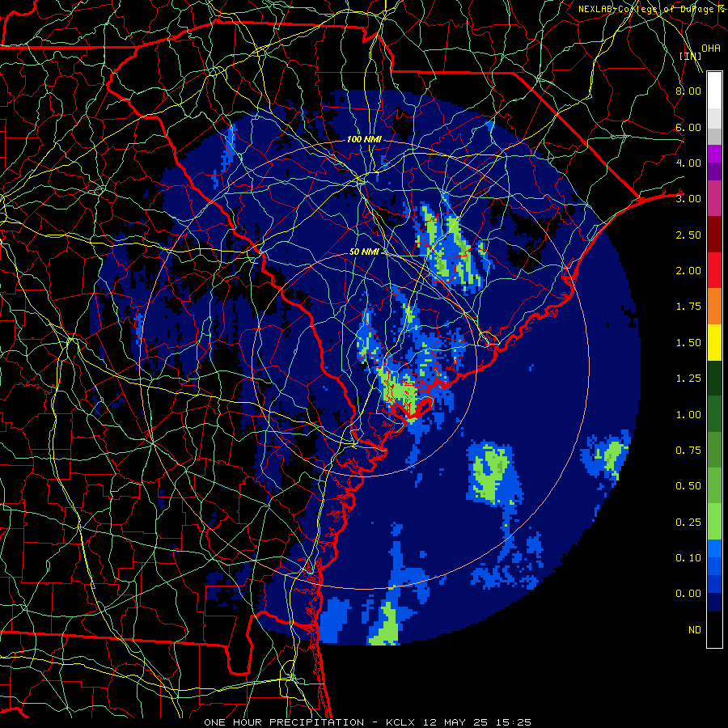Click the 1.75 legend value

pos(688,307)
